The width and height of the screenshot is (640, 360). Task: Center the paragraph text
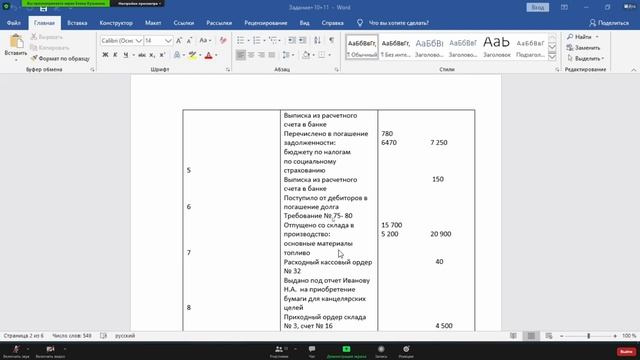251,55
